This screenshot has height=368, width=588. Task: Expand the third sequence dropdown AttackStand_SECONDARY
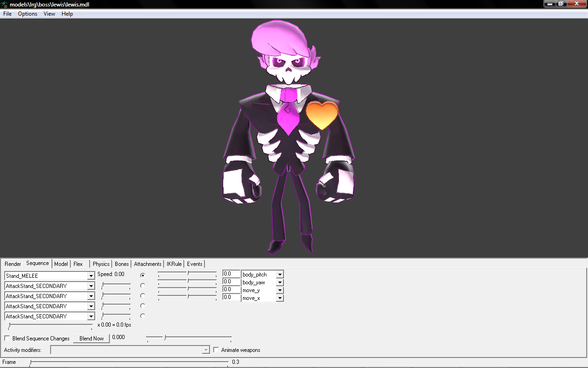click(x=91, y=296)
